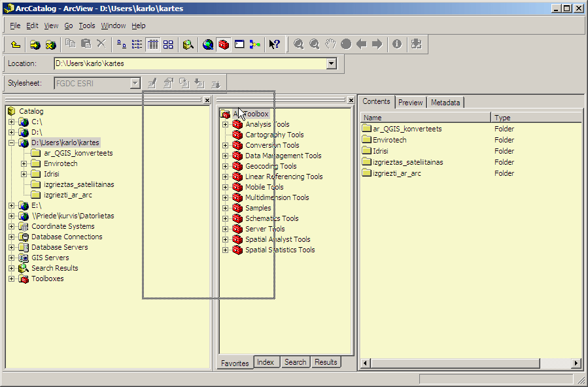
Task: Collapse the D:\Users\karlo\kartes node
Action: (x=12, y=143)
